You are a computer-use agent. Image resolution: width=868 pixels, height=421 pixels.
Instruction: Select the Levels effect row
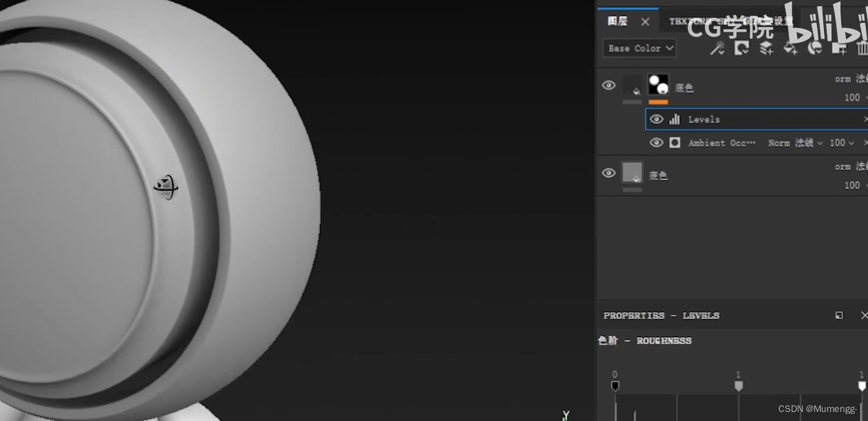756,119
